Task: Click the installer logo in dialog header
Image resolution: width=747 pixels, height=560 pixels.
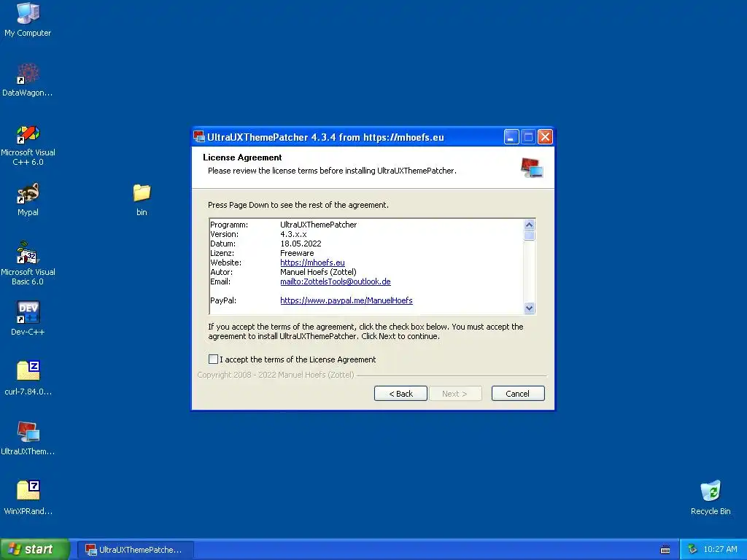Action: pos(532,168)
